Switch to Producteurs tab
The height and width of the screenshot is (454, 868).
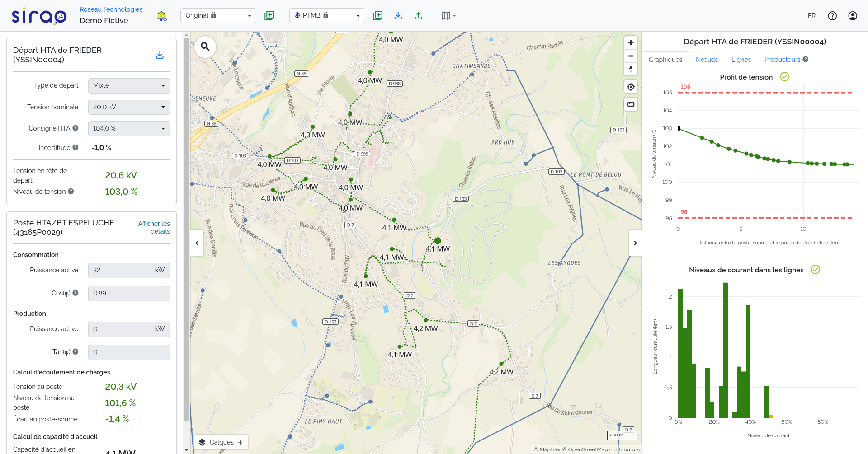tap(783, 60)
